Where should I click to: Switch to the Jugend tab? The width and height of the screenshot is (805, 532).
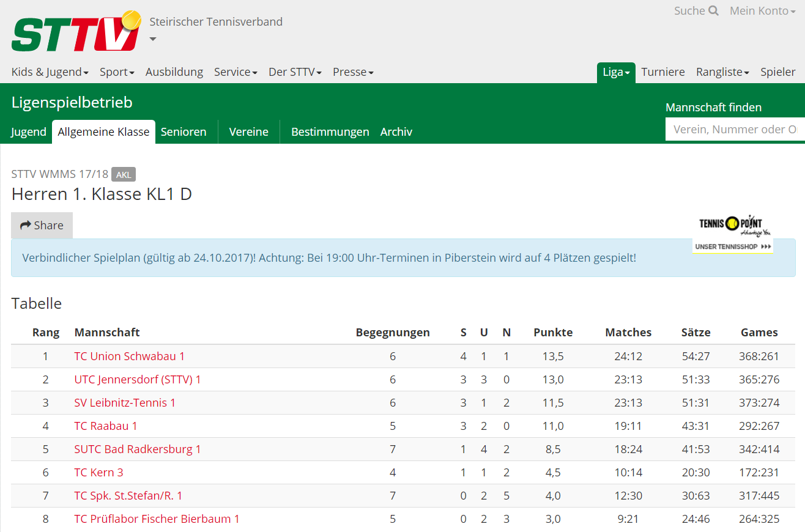(29, 132)
